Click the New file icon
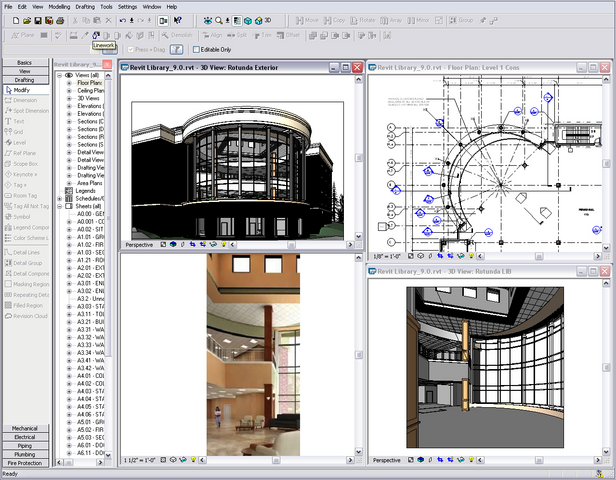 click(16, 20)
